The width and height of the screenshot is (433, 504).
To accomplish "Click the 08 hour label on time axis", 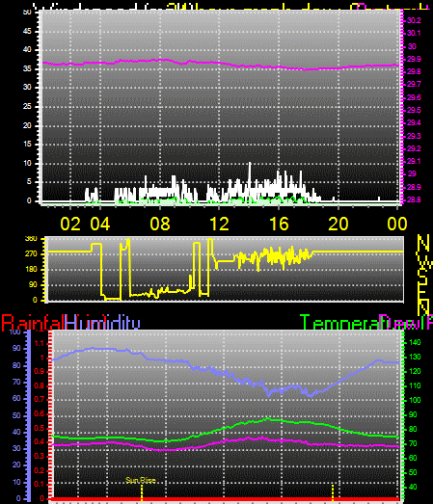I will tap(160, 224).
